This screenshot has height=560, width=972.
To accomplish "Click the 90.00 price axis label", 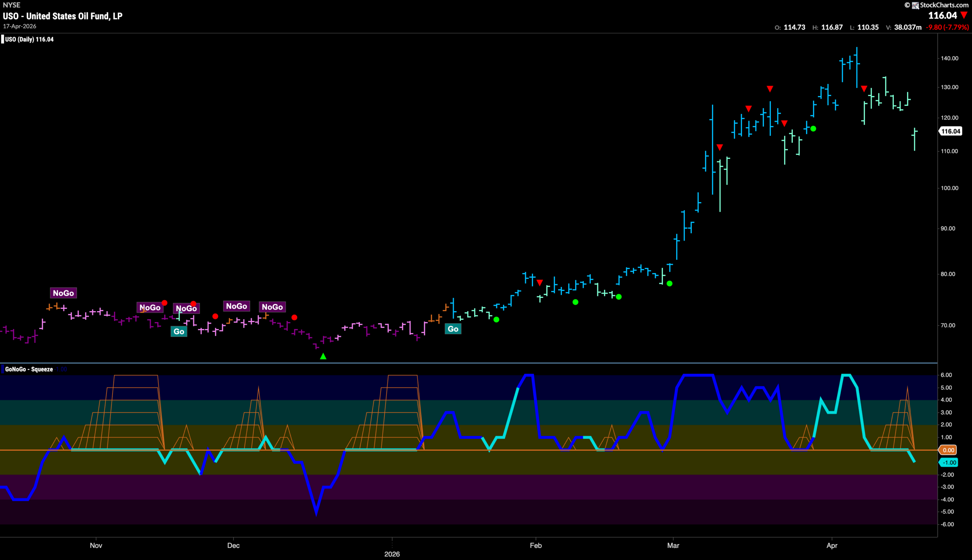I will point(948,228).
